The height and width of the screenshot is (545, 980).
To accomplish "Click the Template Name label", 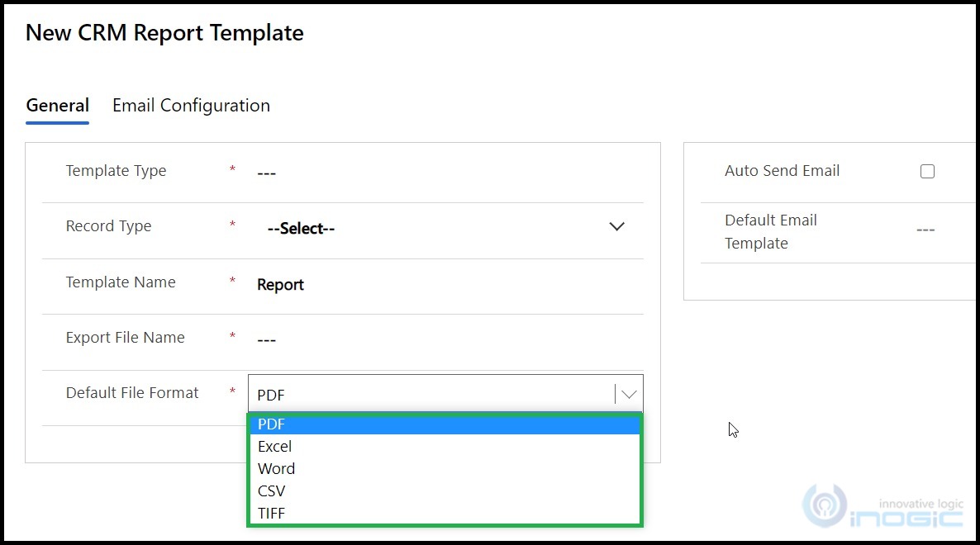I will click(x=121, y=282).
